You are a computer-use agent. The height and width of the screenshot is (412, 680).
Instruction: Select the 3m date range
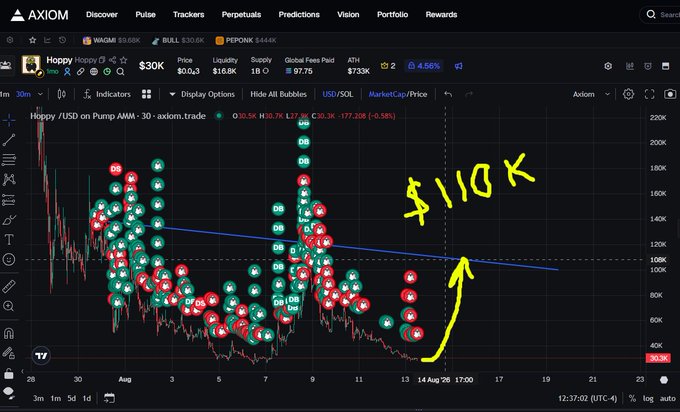(38, 398)
